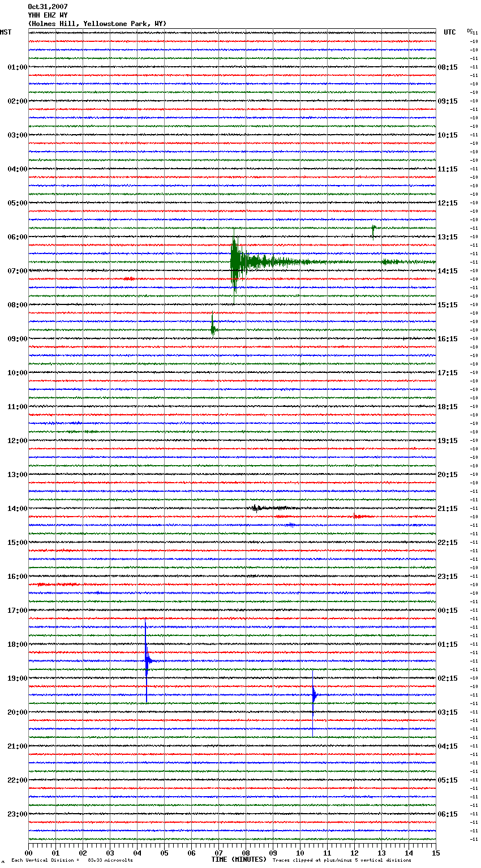
Task: Select the station code "YHH EHZ WY"
Action: point(48,15)
